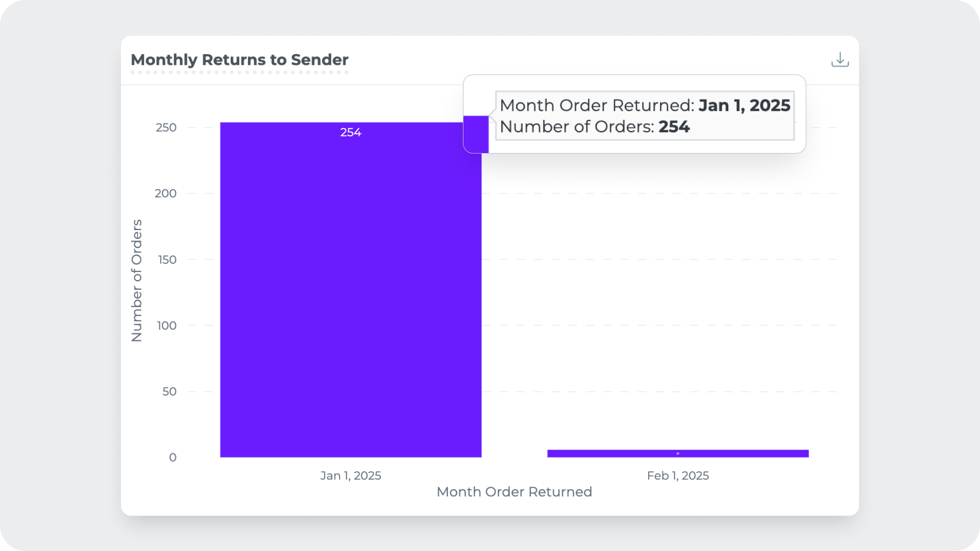
Task: Click the 254 value label on the bar
Action: 351,132
